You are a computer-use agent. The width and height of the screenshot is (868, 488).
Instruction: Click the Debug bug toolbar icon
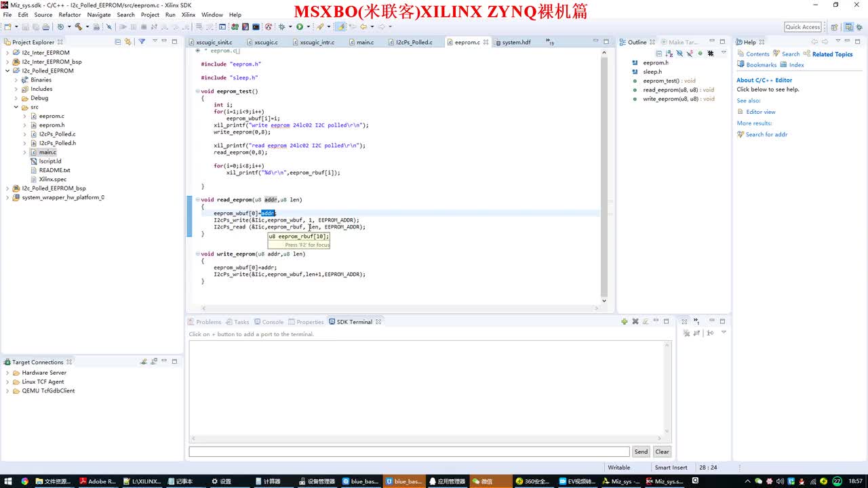[x=281, y=27]
